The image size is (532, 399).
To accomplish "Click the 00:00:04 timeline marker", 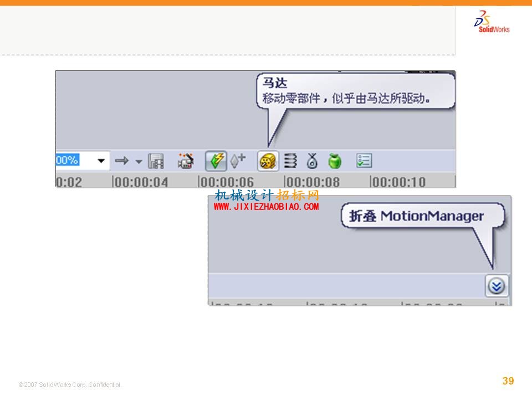I will 140,182.
